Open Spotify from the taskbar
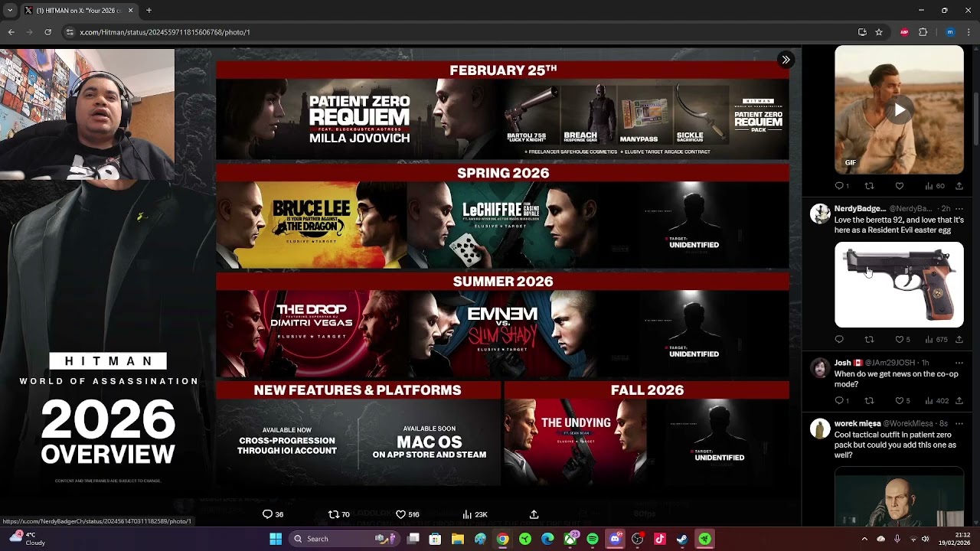 click(593, 539)
